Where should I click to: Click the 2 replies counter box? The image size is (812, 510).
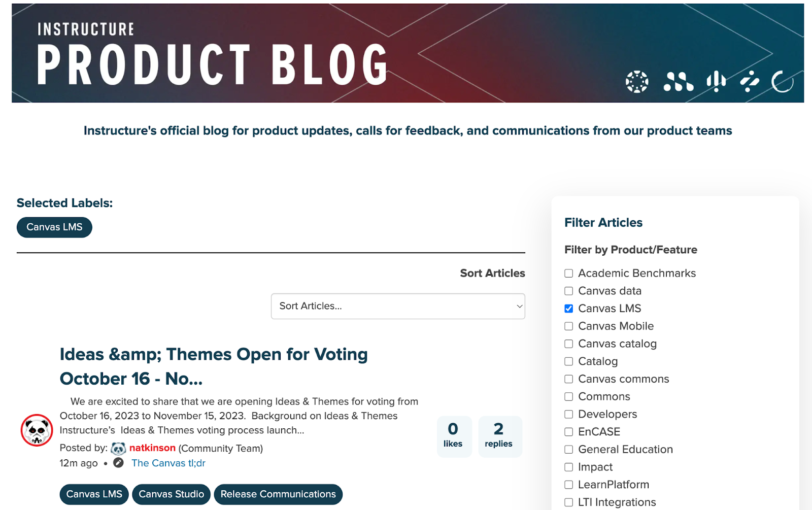point(500,436)
